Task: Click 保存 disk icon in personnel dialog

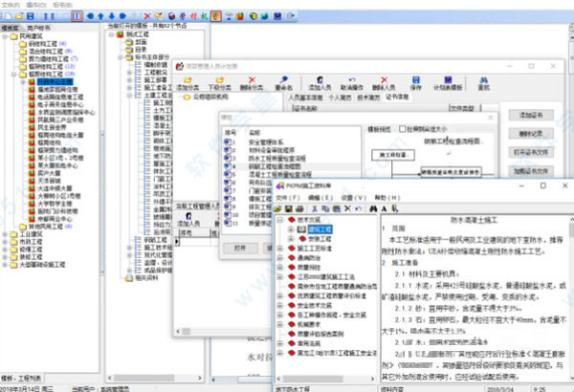Action: pos(415,79)
